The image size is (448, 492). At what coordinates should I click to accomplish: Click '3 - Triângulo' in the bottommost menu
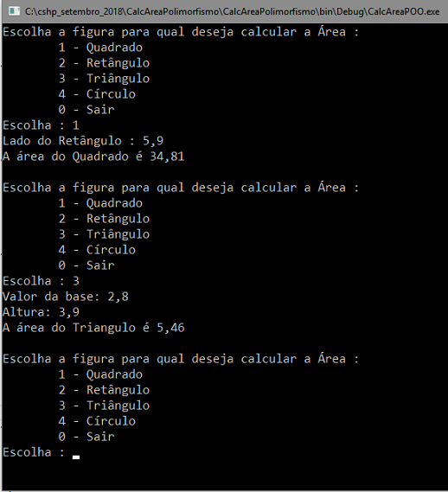[104, 406]
